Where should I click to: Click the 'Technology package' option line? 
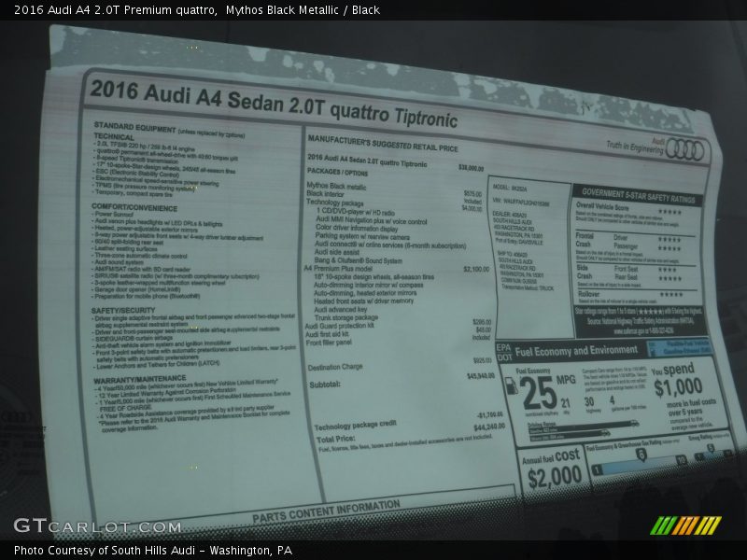[335, 203]
